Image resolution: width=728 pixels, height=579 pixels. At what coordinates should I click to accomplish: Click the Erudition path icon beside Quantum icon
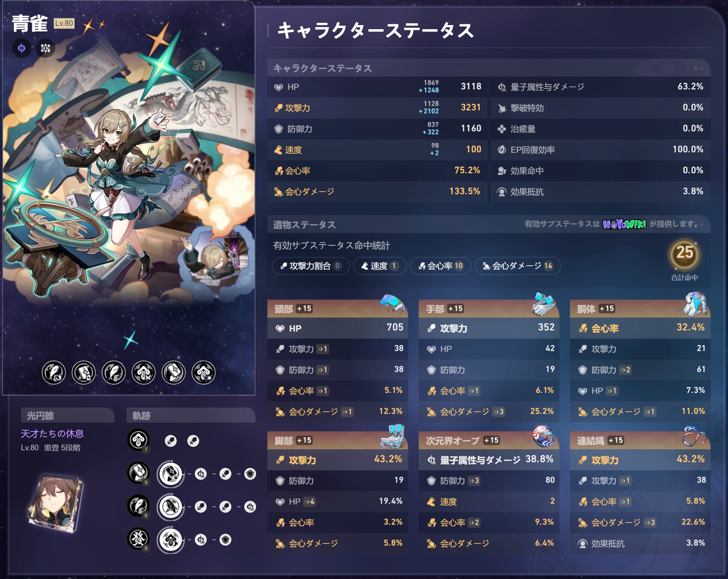(45, 48)
